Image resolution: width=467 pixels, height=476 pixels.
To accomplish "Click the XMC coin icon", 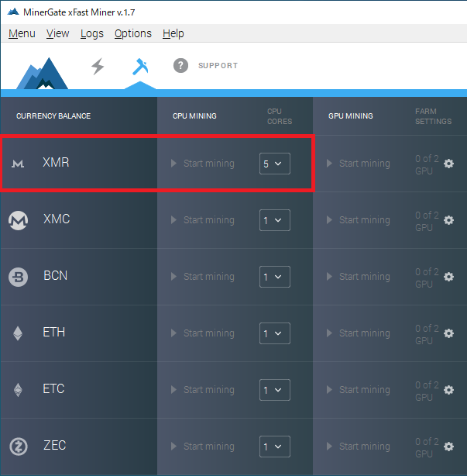I will (x=18, y=221).
